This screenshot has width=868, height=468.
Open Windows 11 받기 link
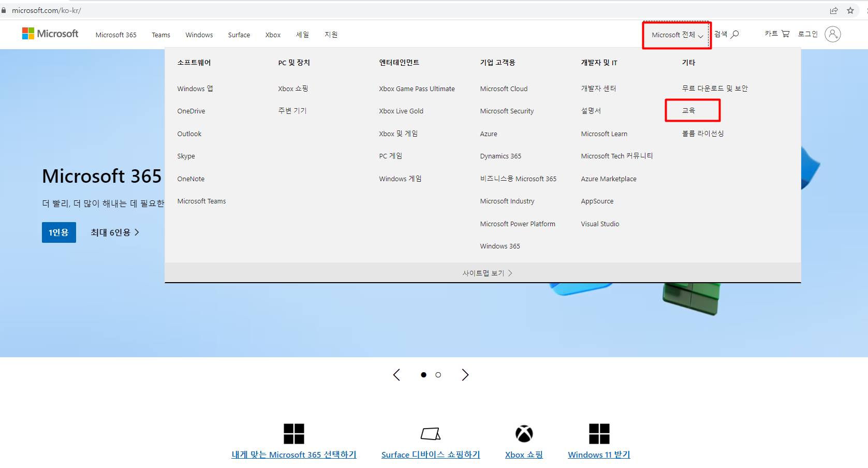pos(599,455)
